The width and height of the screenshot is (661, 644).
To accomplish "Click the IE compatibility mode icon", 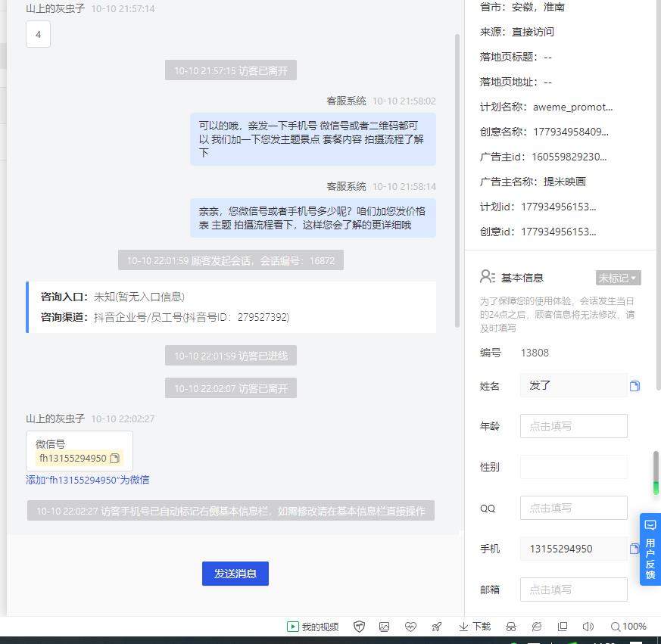I will 537,627.
